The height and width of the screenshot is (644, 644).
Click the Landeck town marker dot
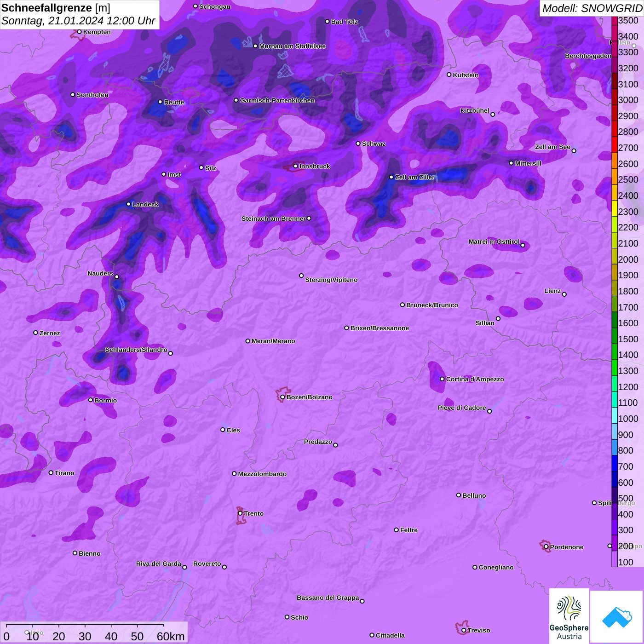coord(128,204)
